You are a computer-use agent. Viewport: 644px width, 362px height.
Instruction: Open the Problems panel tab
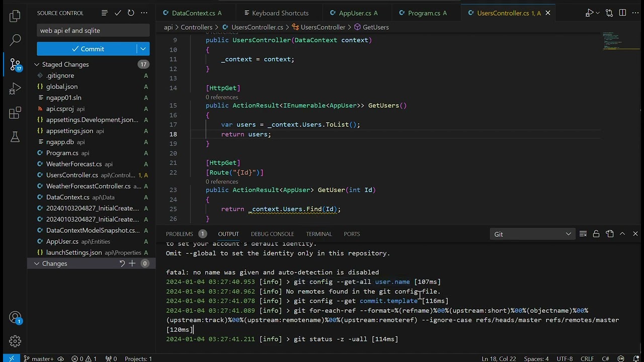180,234
